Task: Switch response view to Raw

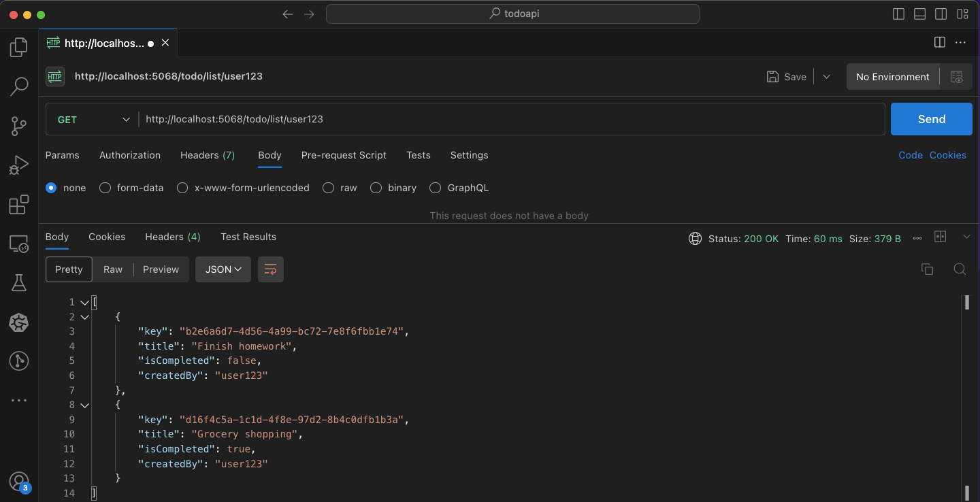Action: 113,269
